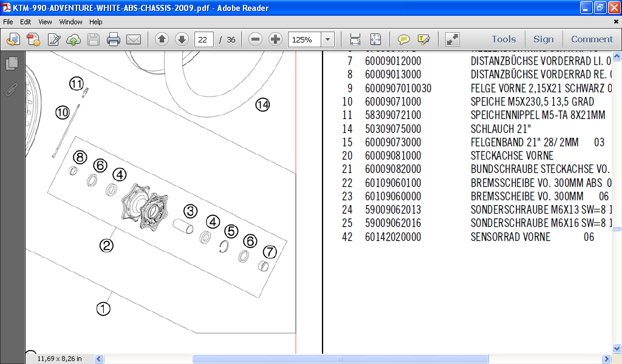Click the Send email envelope icon
Viewport: 622px width, 364px height.
click(x=134, y=40)
